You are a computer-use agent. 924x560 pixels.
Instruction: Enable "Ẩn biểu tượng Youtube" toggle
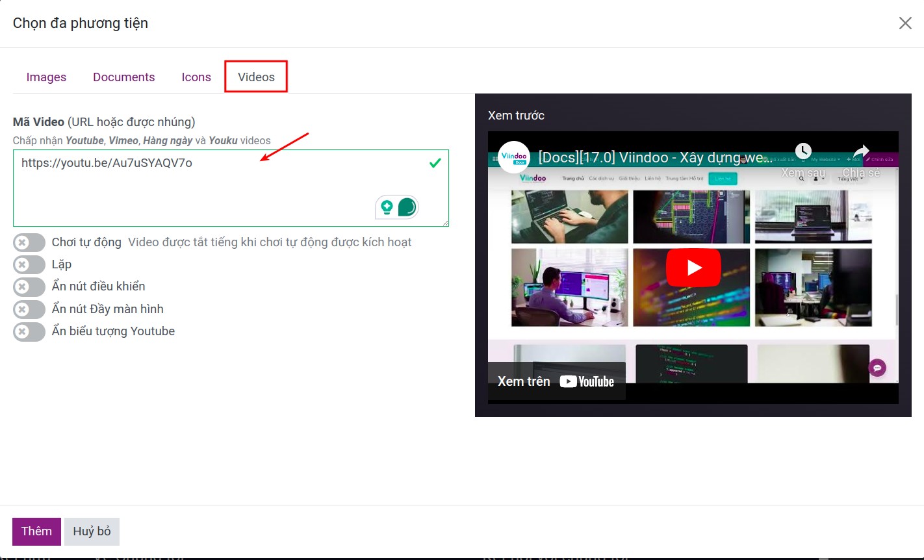pos(29,331)
